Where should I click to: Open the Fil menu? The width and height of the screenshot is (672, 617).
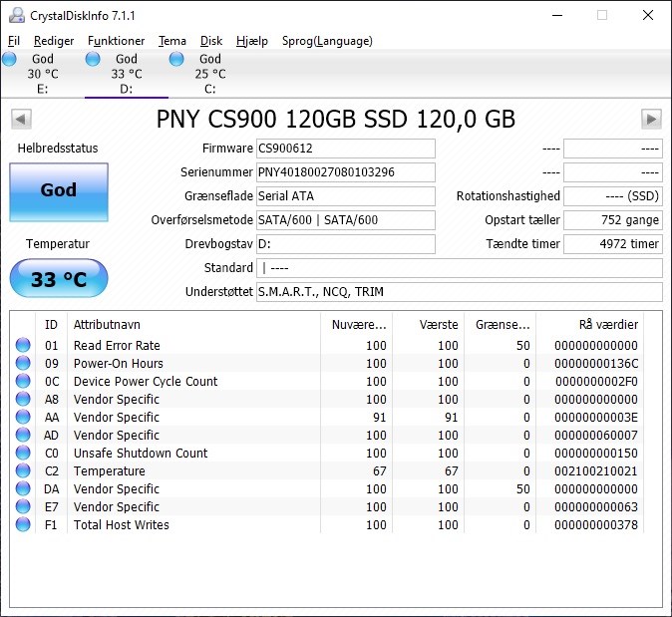point(14,41)
